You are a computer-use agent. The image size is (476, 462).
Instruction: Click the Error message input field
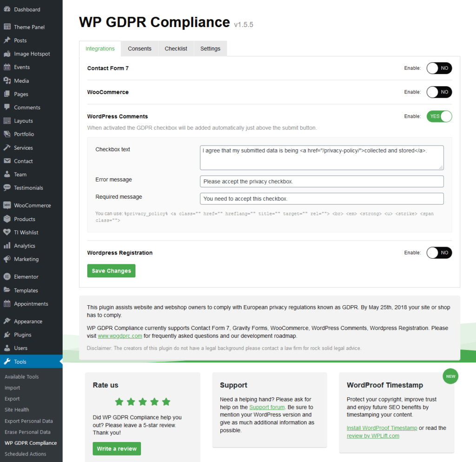pyautogui.click(x=322, y=181)
